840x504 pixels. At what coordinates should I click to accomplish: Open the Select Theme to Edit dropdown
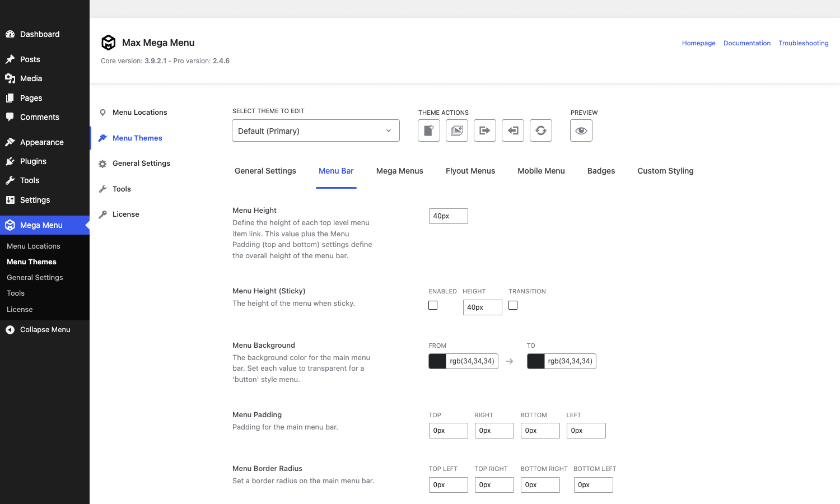tap(316, 130)
